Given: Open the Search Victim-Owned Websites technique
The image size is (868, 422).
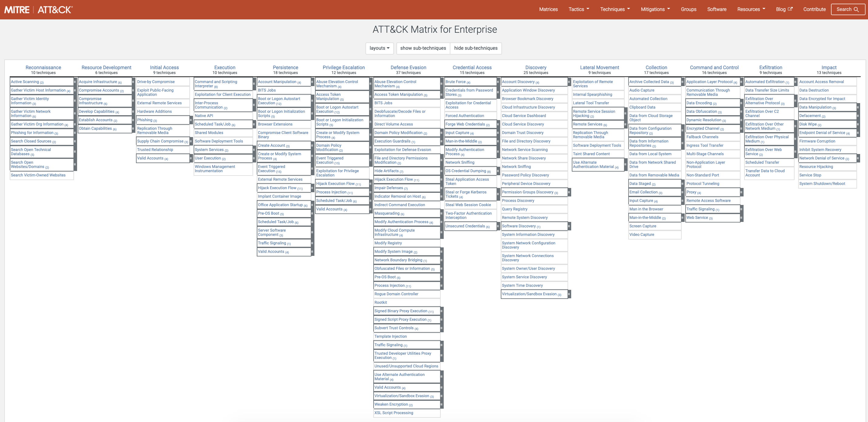Looking at the screenshot, I should 38,175.
